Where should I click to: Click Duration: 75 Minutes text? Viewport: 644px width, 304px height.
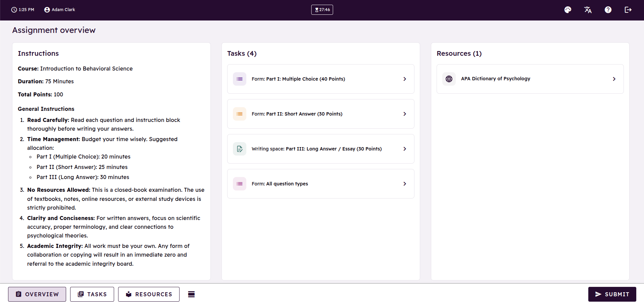click(x=46, y=81)
